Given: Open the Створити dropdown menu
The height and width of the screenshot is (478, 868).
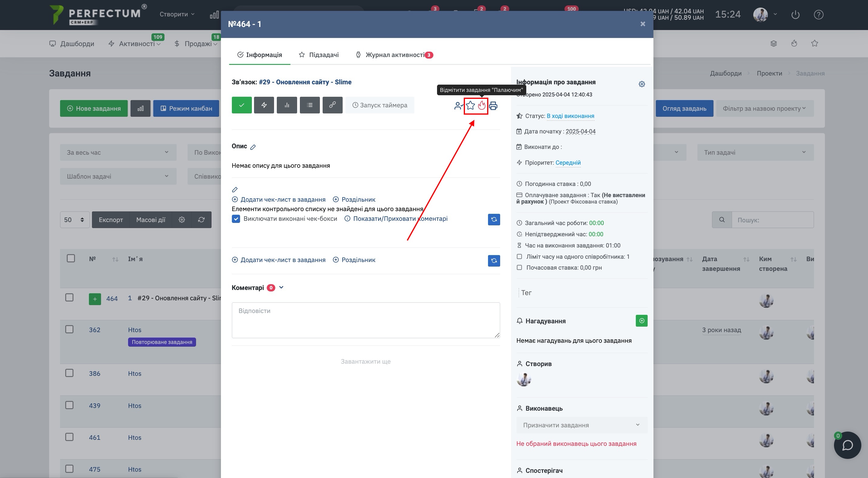Looking at the screenshot, I should pyautogui.click(x=177, y=14).
